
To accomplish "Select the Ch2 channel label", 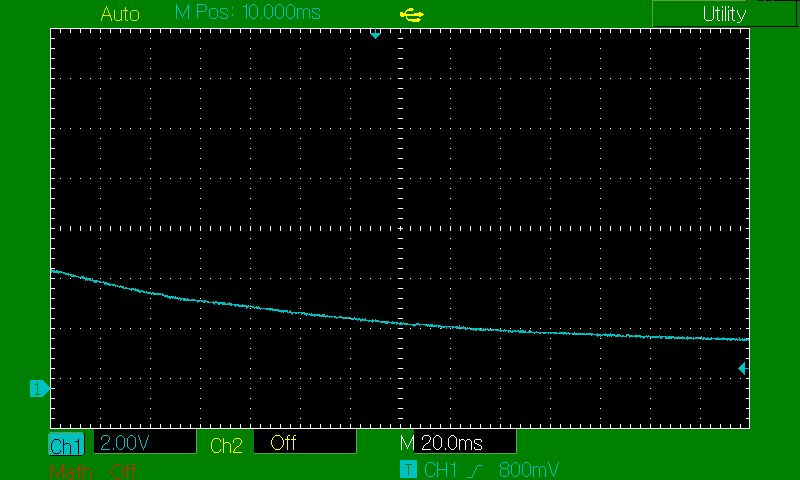I will (226, 445).
